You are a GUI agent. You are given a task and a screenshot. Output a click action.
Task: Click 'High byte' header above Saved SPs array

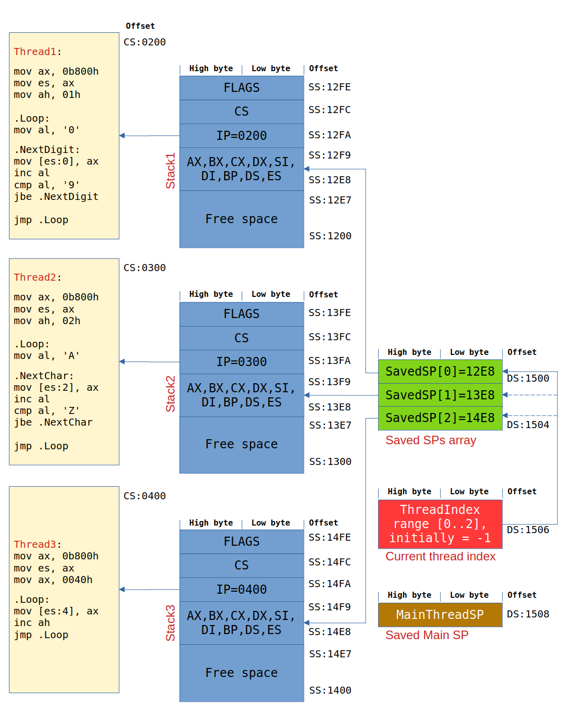point(409,352)
